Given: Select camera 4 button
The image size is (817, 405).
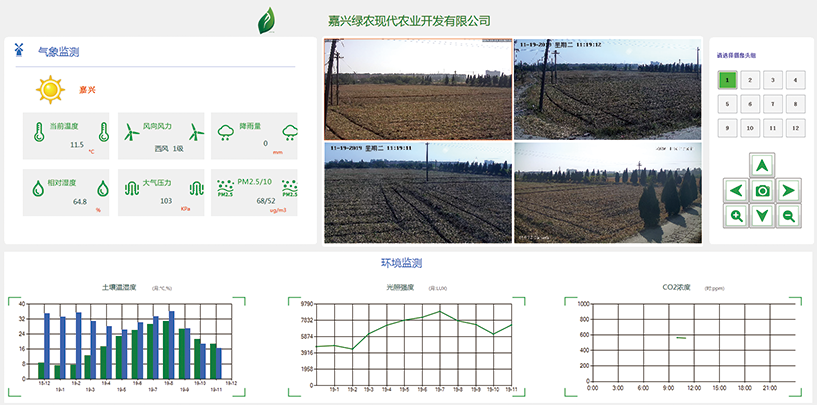Looking at the screenshot, I should 796,80.
